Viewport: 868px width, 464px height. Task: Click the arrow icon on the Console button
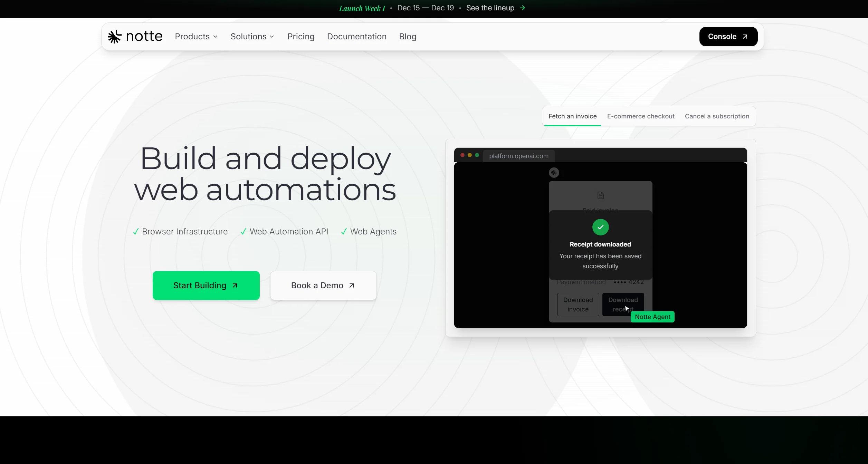point(745,37)
